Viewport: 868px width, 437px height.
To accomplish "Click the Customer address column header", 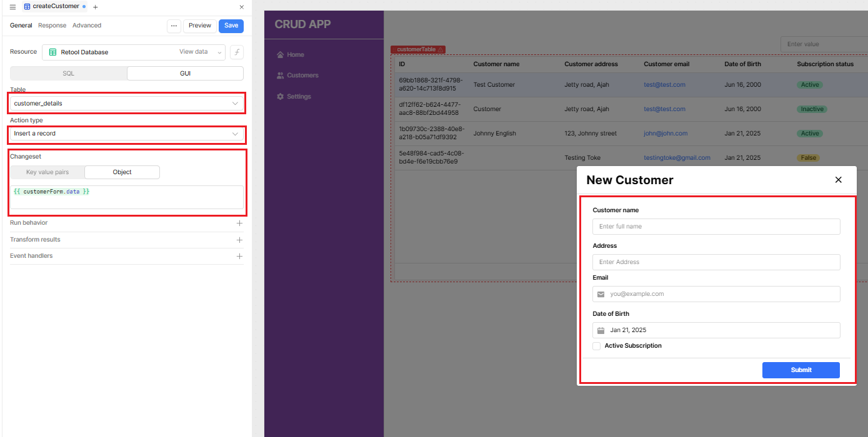I will coord(591,64).
